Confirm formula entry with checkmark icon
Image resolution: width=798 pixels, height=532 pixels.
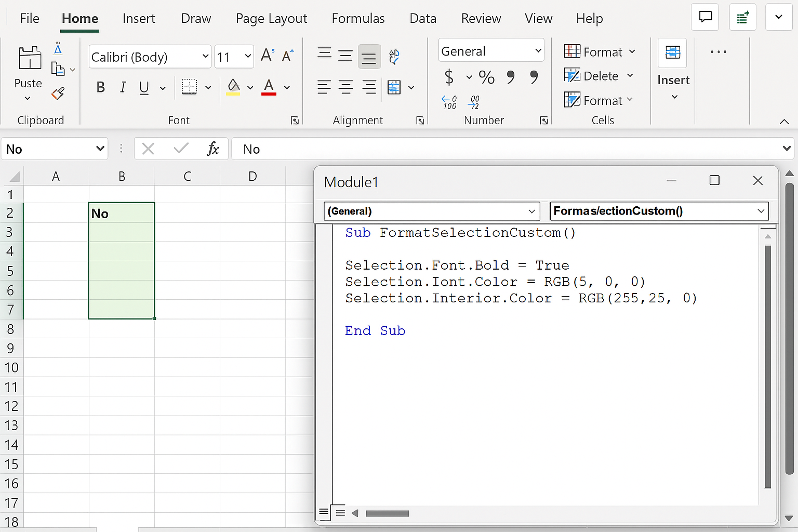(x=181, y=149)
